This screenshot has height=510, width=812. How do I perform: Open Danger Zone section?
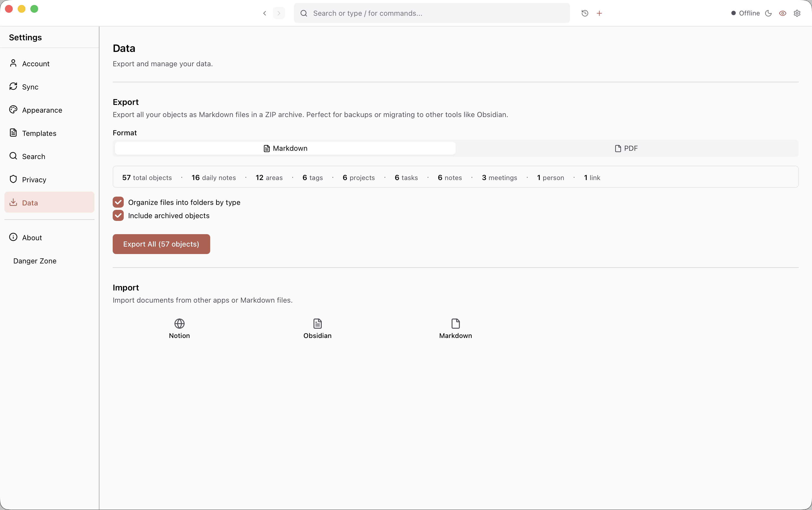35,261
